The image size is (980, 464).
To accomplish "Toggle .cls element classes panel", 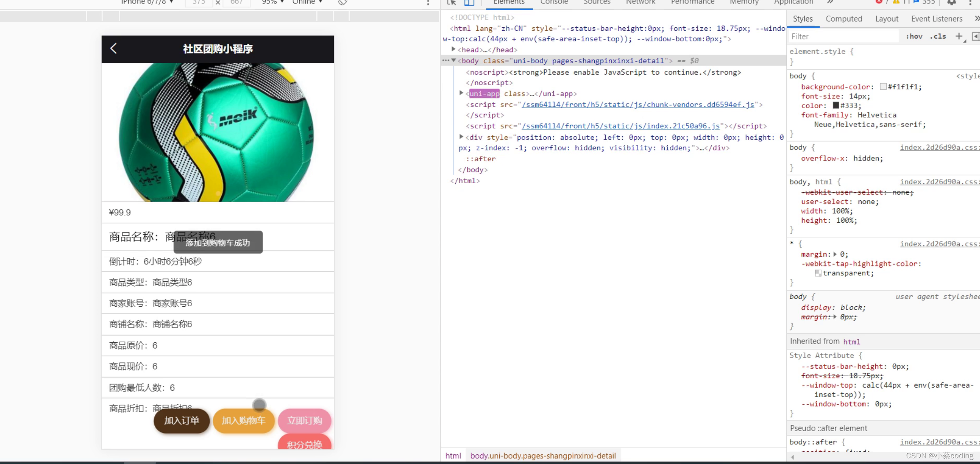I will tap(938, 36).
